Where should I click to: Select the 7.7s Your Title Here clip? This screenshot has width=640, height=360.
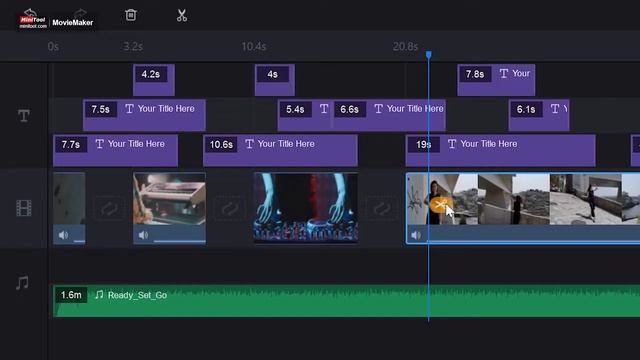tap(116, 150)
